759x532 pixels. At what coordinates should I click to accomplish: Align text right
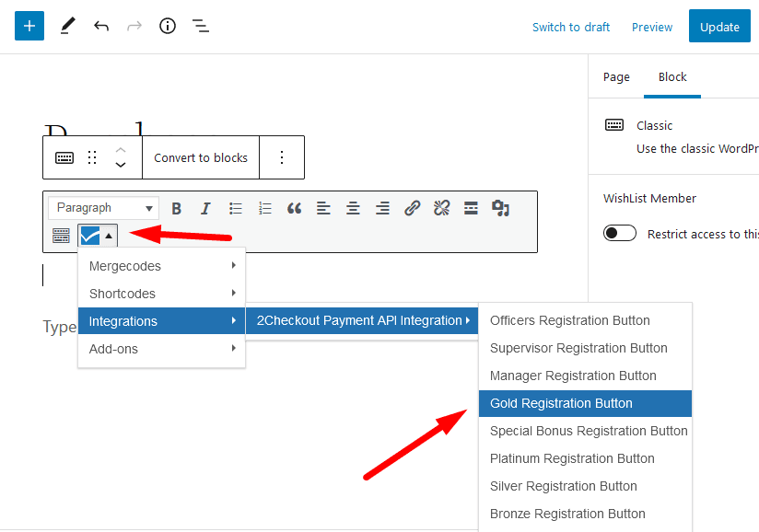click(382, 208)
